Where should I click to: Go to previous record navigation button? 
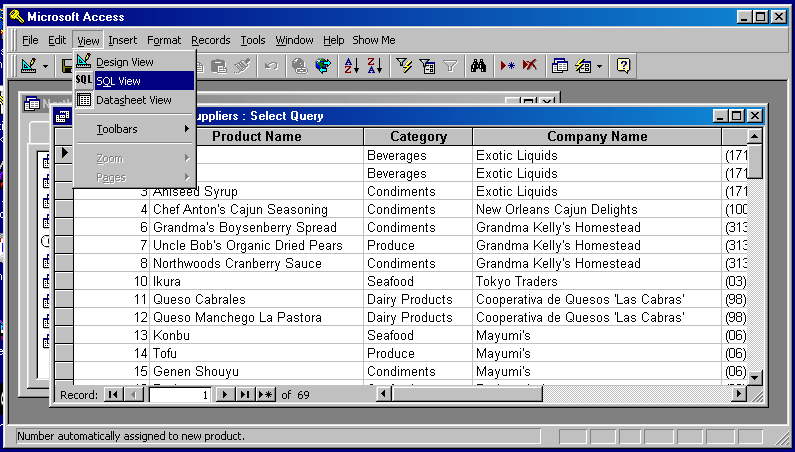(x=133, y=394)
